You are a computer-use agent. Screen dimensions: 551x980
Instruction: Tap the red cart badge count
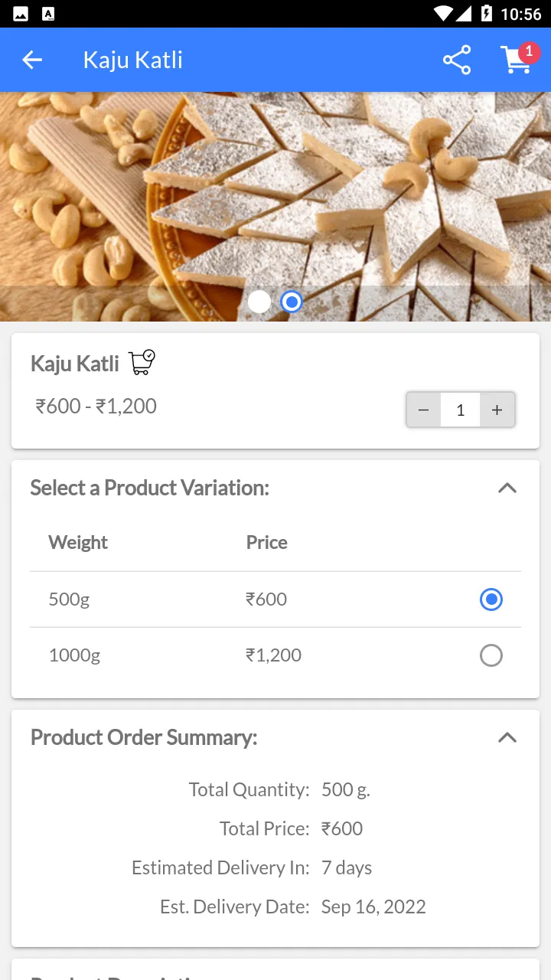click(529, 51)
